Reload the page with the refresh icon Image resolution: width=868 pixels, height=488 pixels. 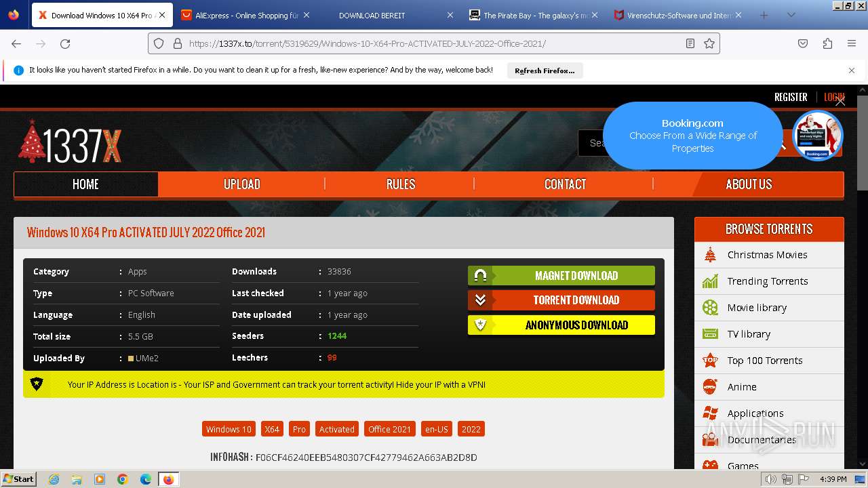pos(65,43)
